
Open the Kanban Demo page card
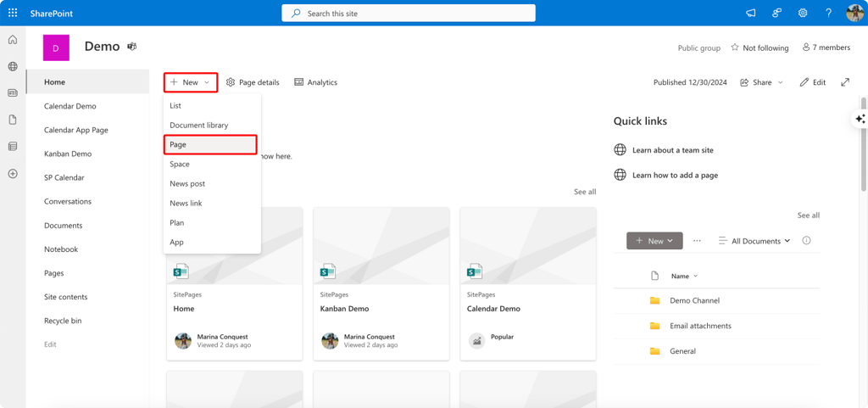[x=381, y=284]
